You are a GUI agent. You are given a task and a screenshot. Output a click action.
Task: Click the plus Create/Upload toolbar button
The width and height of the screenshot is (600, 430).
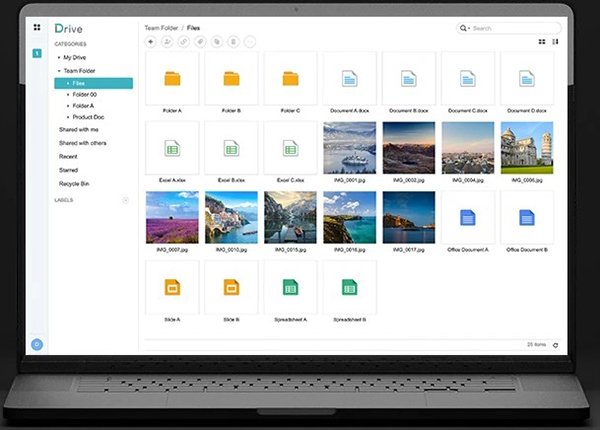[x=151, y=42]
